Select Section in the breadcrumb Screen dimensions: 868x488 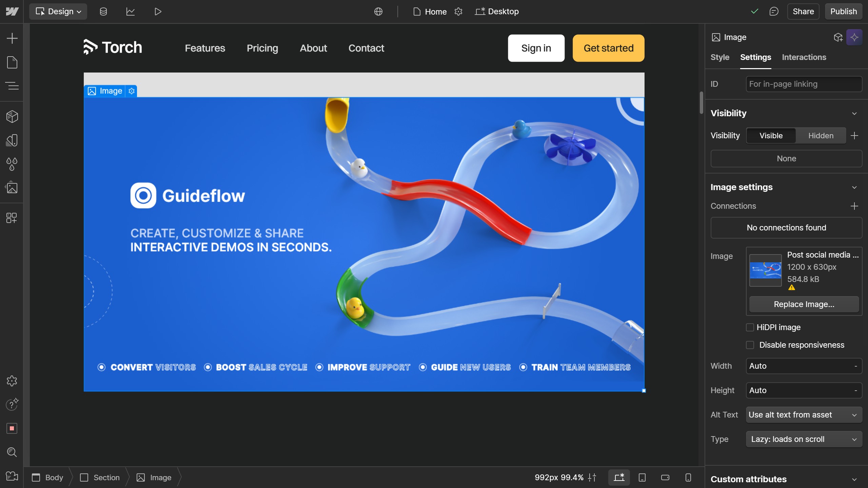100,477
